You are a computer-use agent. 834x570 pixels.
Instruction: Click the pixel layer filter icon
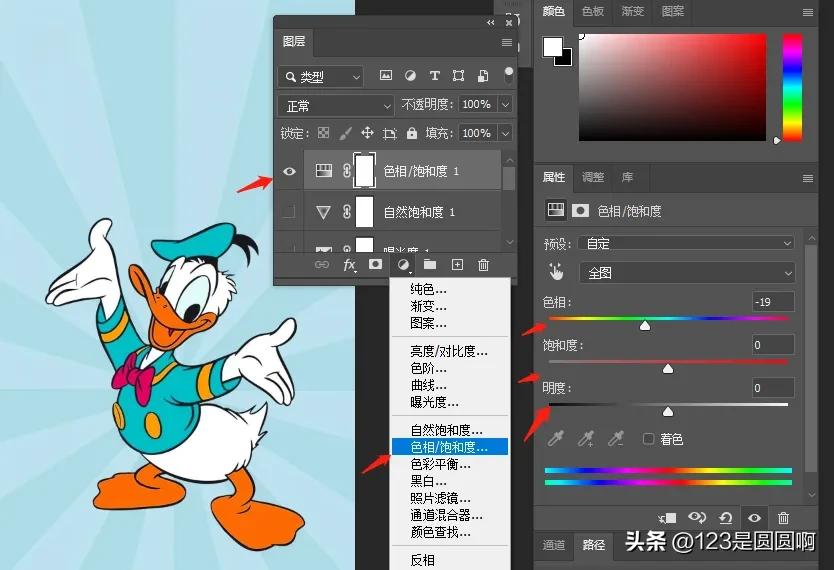point(386,76)
